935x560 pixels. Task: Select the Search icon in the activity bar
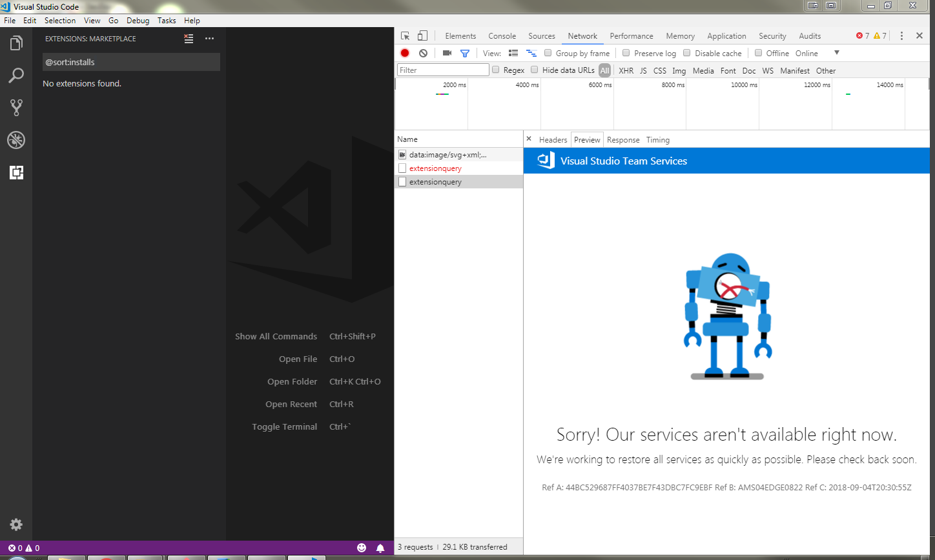[x=16, y=75]
